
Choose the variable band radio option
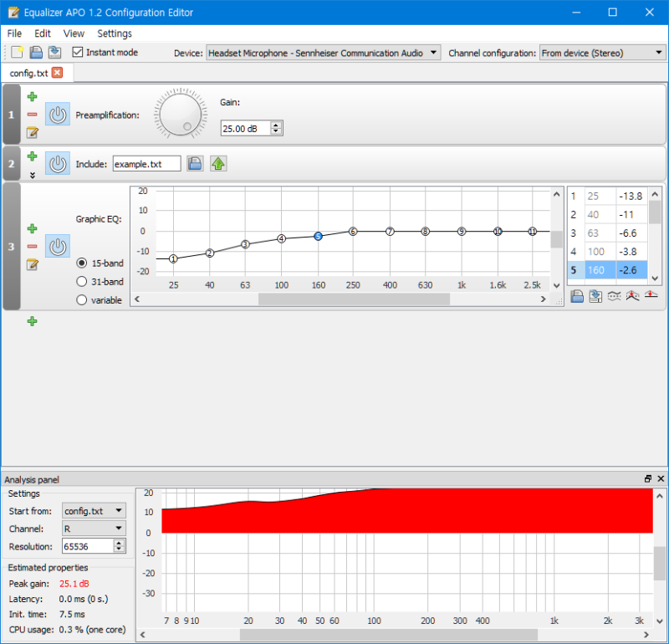(82, 300)
